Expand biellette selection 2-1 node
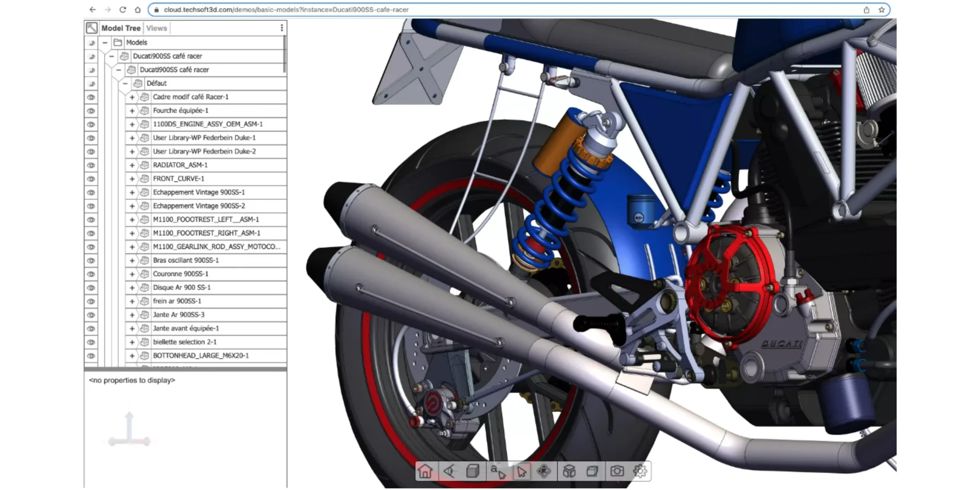980x490 pixels. pos(132,342)
